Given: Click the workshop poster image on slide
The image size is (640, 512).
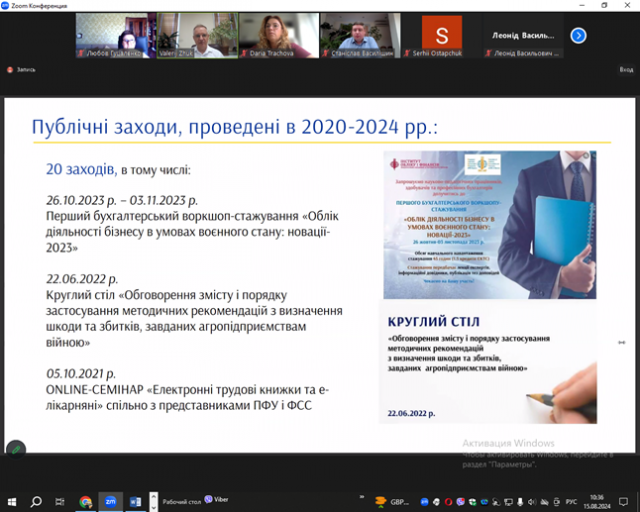Looking at the screenshot, I should click(489, 225).
